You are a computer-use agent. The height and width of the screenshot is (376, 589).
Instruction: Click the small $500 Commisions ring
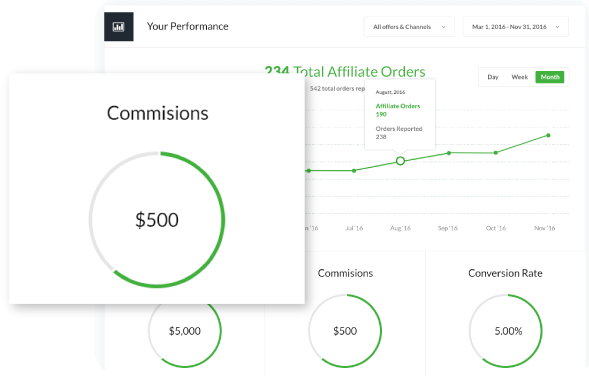pyautogui.click(x=345, y=331)
